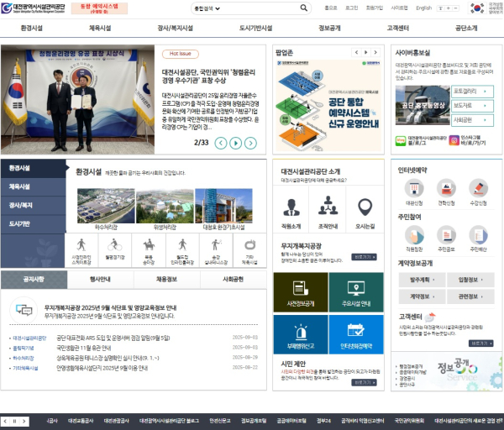Screen dimensions: 504x430
Task: Select the 장사/복지 side tab
Action: click(34, 206)
